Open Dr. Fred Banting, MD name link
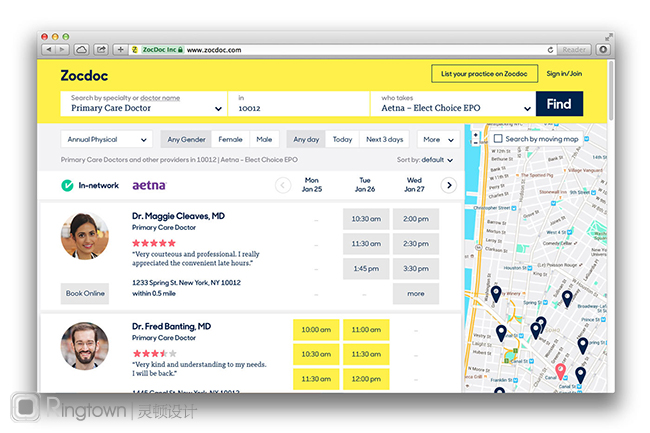The width and height of the screenshot is (650, 433). 171,327
